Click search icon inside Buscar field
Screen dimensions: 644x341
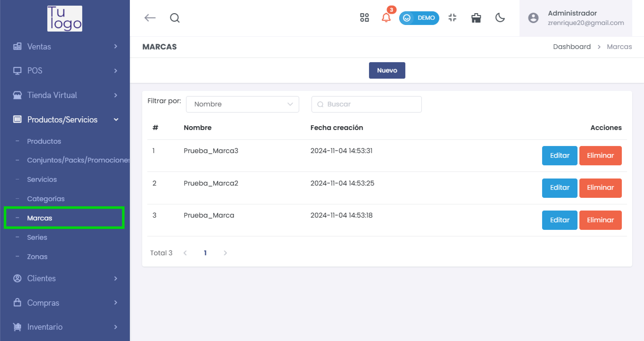tap(320, 104)
